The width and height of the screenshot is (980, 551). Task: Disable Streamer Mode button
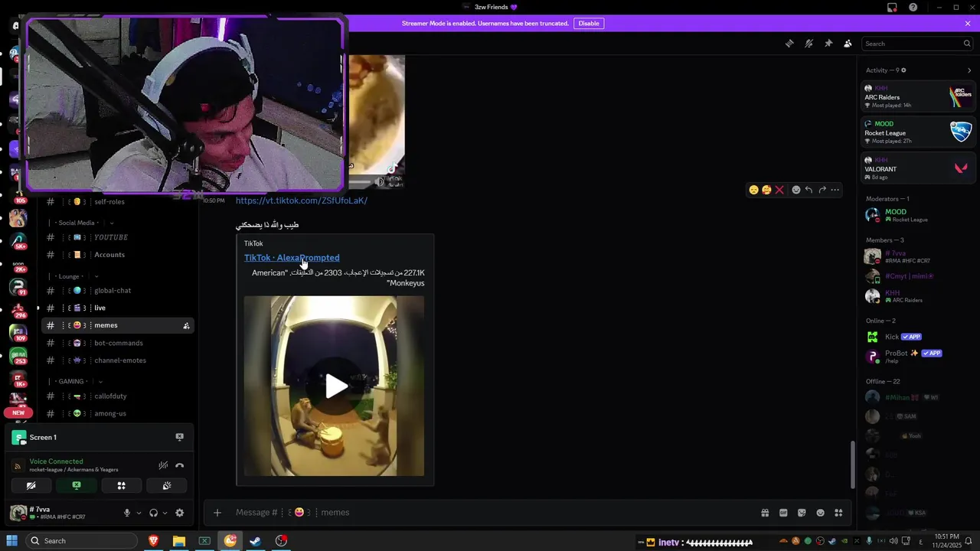click(x=589, y=24)
